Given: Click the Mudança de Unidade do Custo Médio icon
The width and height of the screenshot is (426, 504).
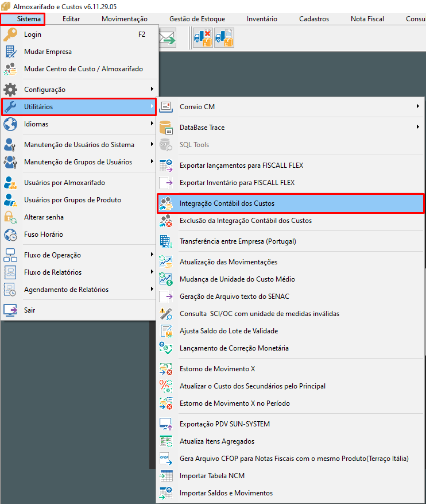Looking at the screenshot, I should [x=166, y=279].
